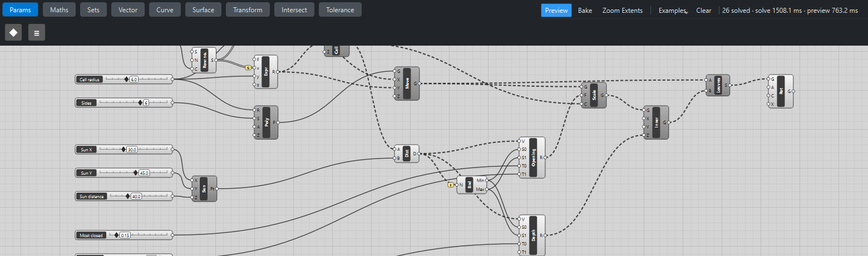Viewport: 868px width, 256px height.
Task: Switch to the Sets tab
Action: click(93, 10)
